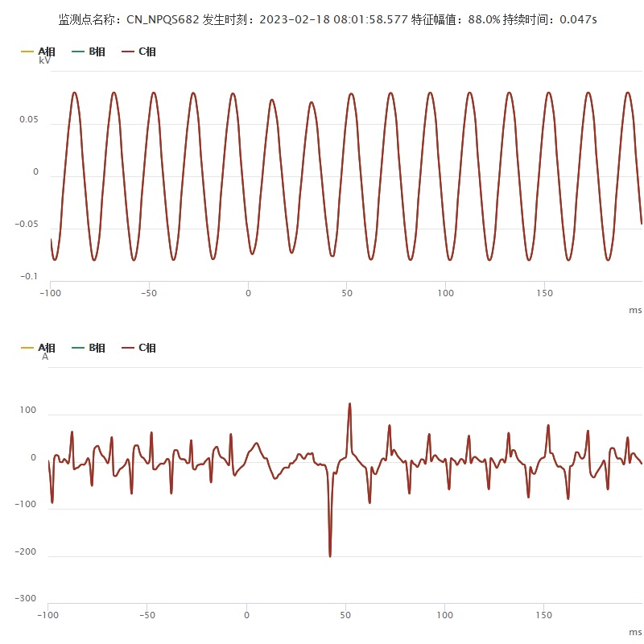Click the ms unit label below the voltage chart
Image resolution: width=644 pixels, height=644 pixels.
[x=635, y=309]
